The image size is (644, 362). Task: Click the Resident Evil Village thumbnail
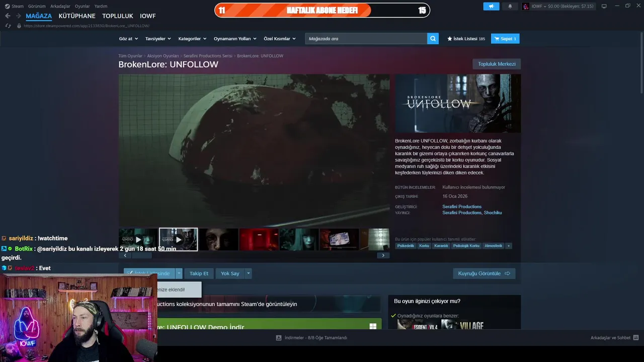point(462,325)
